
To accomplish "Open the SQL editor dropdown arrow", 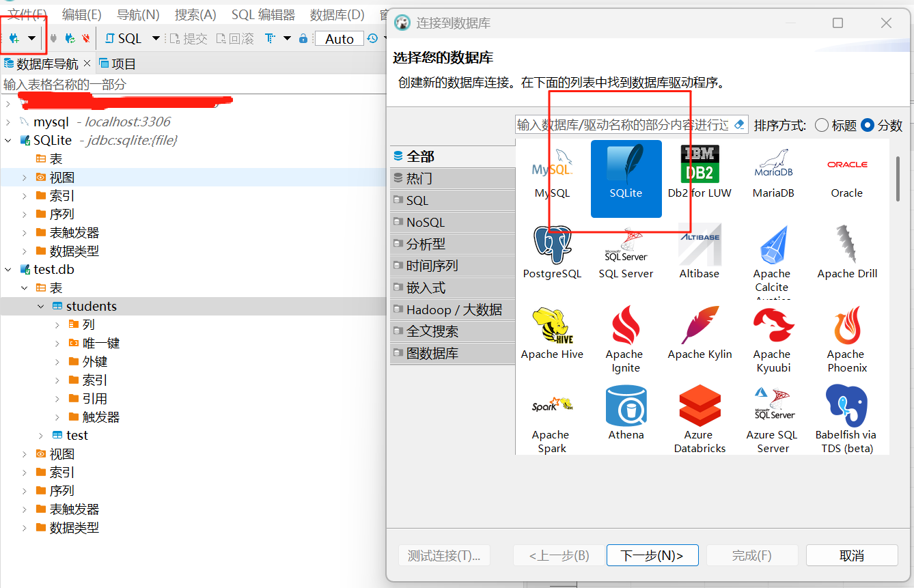I will [156, 39].
